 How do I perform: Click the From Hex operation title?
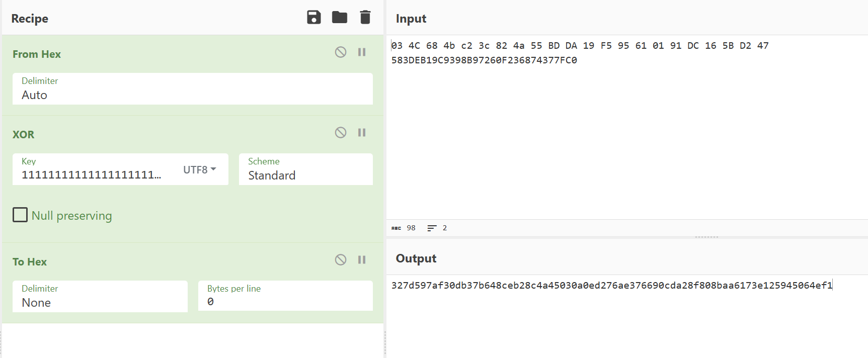(x=37, y=54)
